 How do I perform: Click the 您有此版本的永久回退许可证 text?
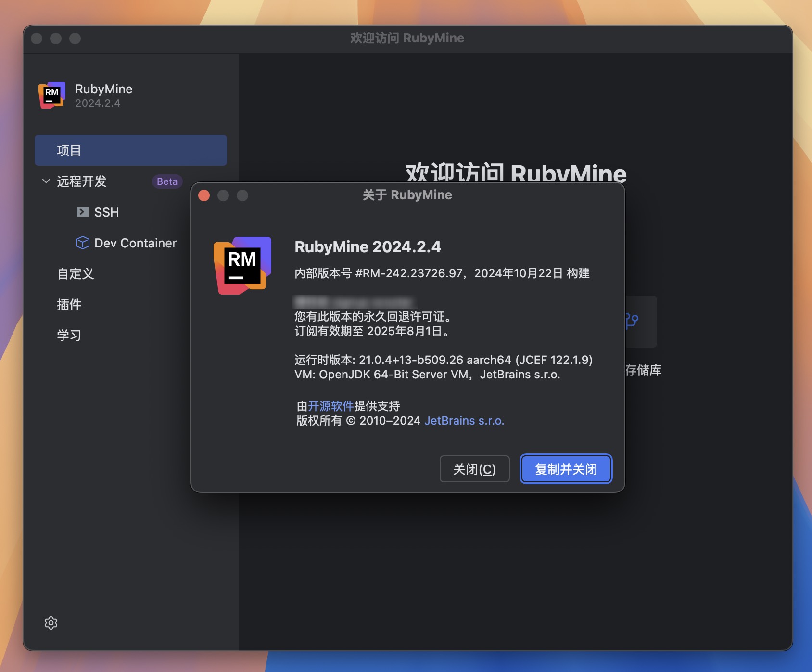373,317
